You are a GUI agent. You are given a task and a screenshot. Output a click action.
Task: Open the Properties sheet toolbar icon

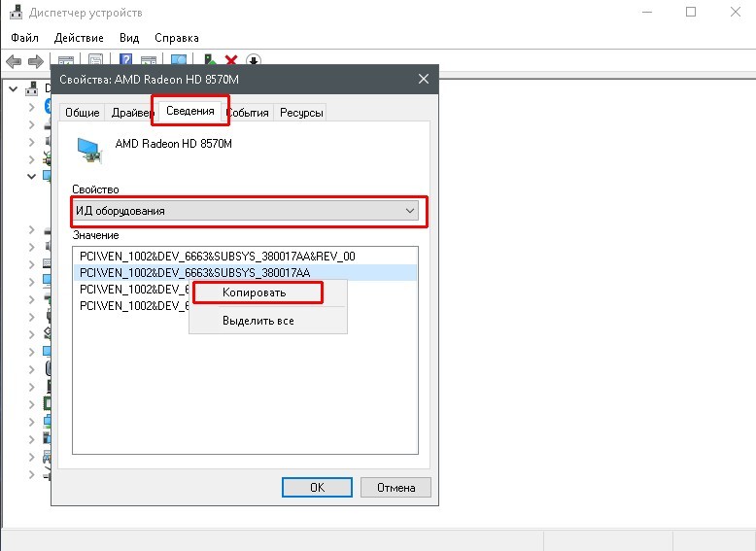95,59
